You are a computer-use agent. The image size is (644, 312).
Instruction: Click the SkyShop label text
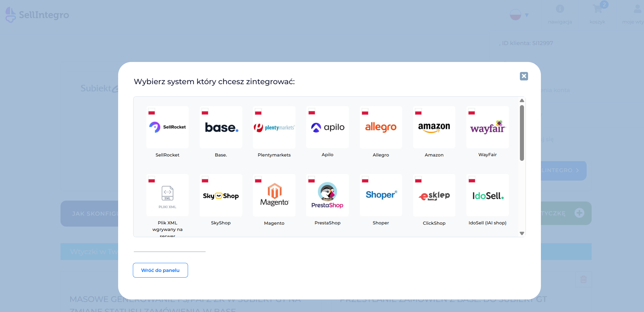click(221, 223)
